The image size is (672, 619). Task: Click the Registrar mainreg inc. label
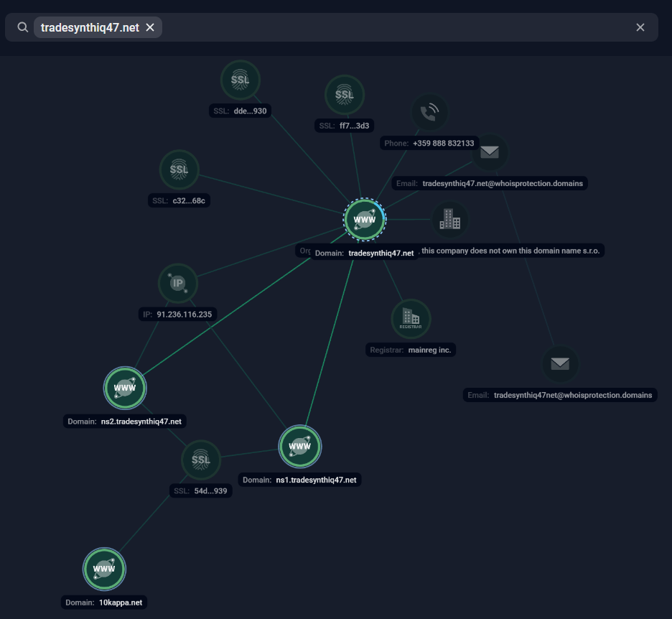pos(412,350)
